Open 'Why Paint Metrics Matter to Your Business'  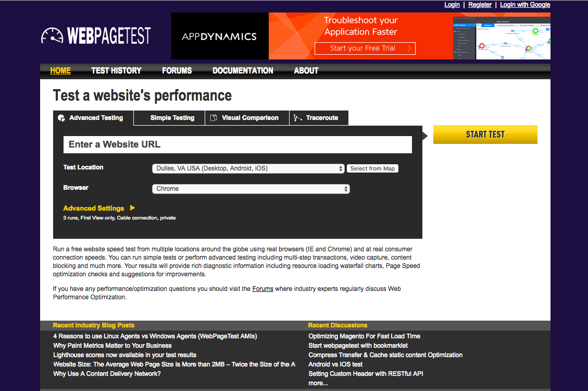[x=112, y=346]
